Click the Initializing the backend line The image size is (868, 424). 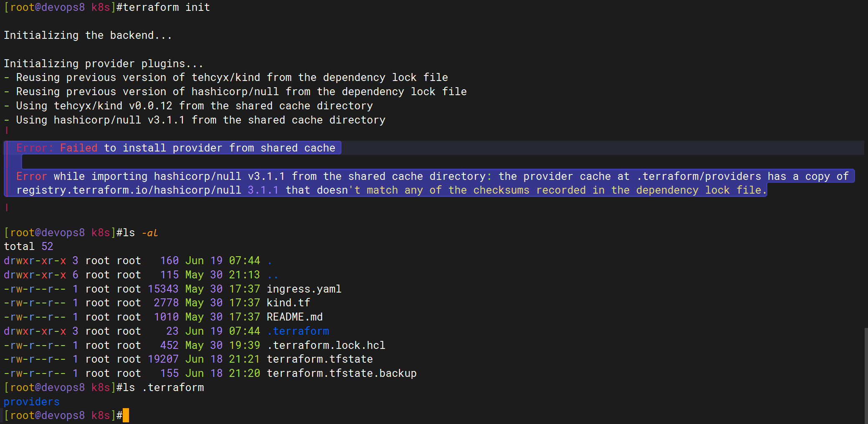88,35
